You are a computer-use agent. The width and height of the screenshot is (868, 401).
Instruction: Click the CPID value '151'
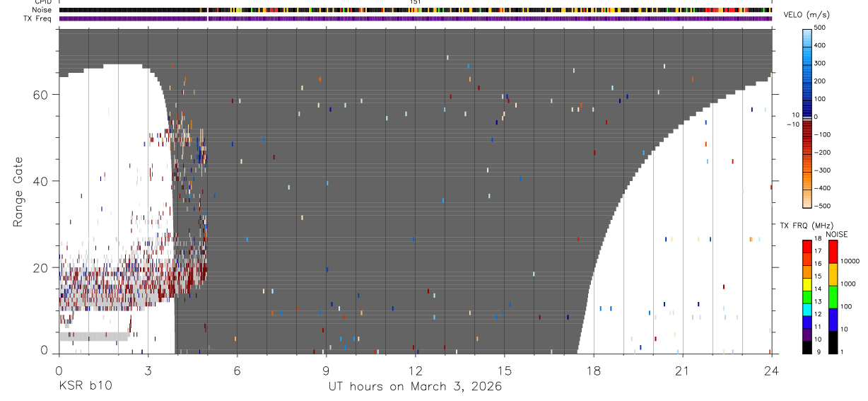pyautogui.click(x=415, y=2)
